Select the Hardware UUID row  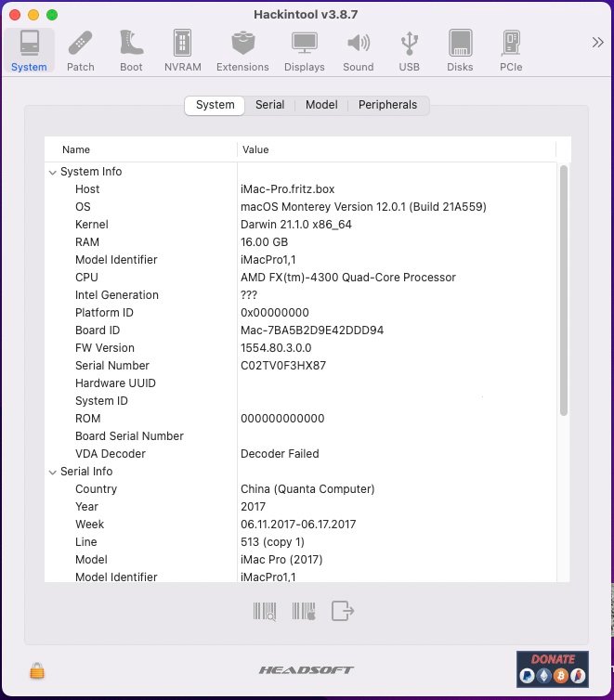point(301,383)
